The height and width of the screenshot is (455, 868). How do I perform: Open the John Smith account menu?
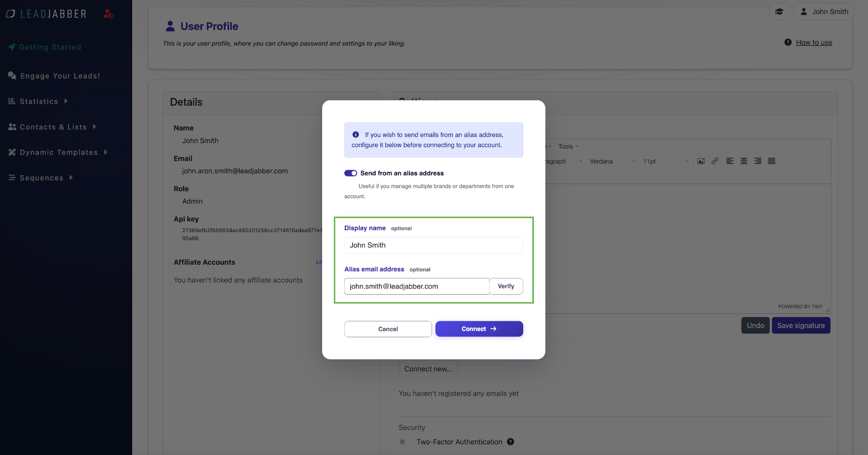tap(824, 12)
